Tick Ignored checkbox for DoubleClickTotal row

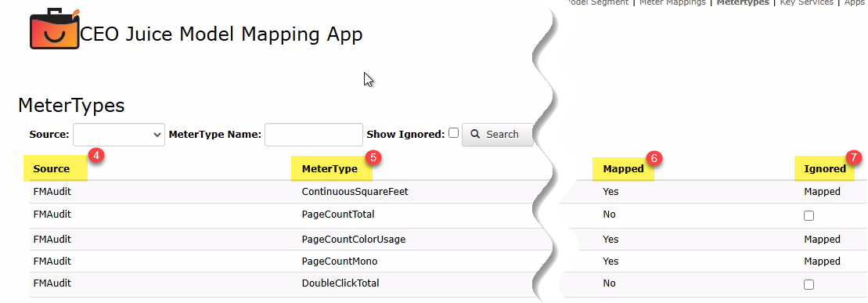click(x=809, y=285)
